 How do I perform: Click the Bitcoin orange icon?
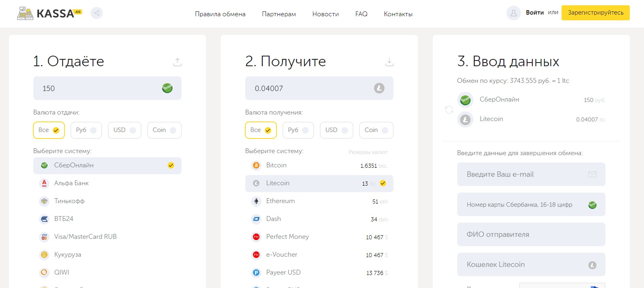click(256, 165)
